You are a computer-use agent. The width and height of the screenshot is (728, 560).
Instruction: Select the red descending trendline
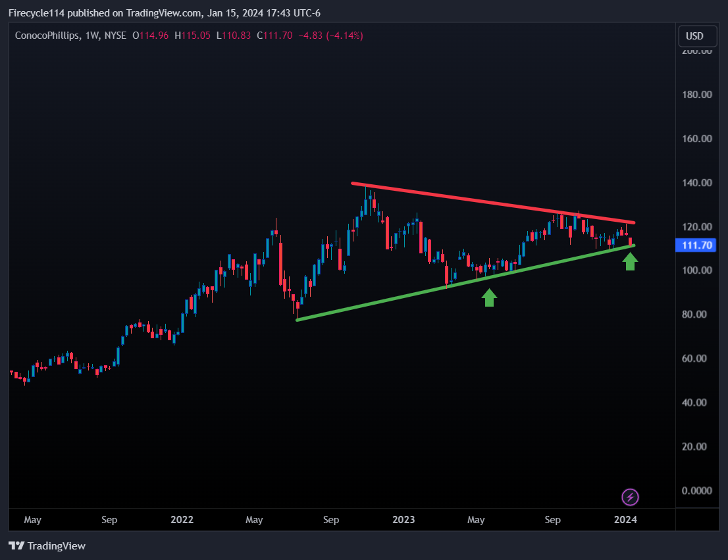pyautogui.click(x=492, y=203)
